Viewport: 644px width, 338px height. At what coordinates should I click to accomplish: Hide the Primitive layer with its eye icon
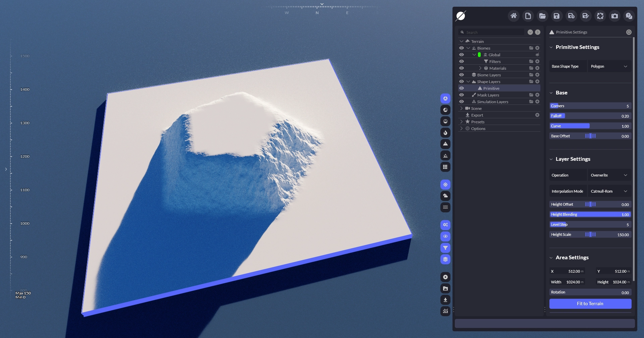[462, 88]
